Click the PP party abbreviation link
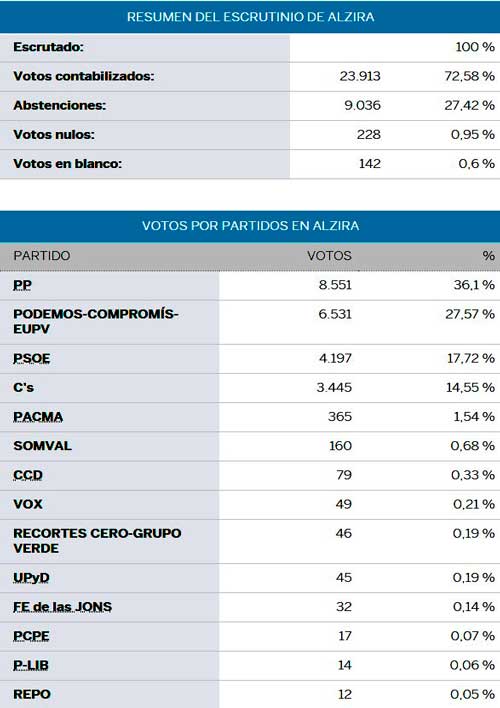Screen dimensions: 500x708 point(23,285)
